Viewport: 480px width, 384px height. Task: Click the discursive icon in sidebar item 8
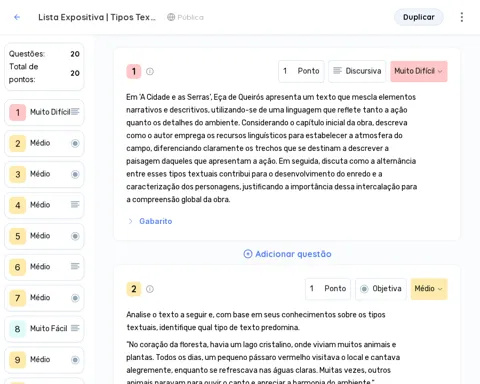pyautogui.click(x=75, y=328)
